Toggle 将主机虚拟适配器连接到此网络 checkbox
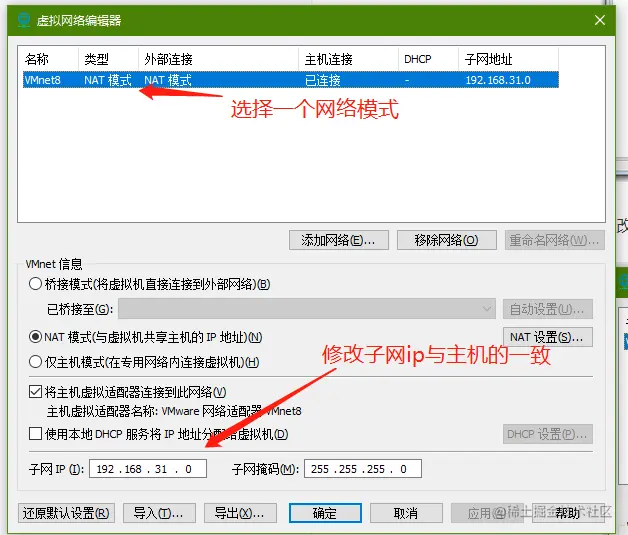Viewport: 628px width, 535px height. pyautogui.click(x=35, y=391)
